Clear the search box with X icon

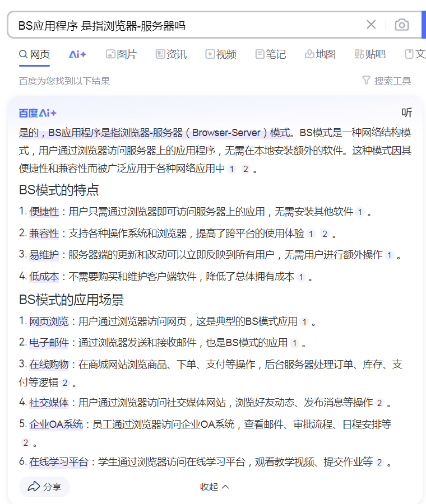pos(371,25)
